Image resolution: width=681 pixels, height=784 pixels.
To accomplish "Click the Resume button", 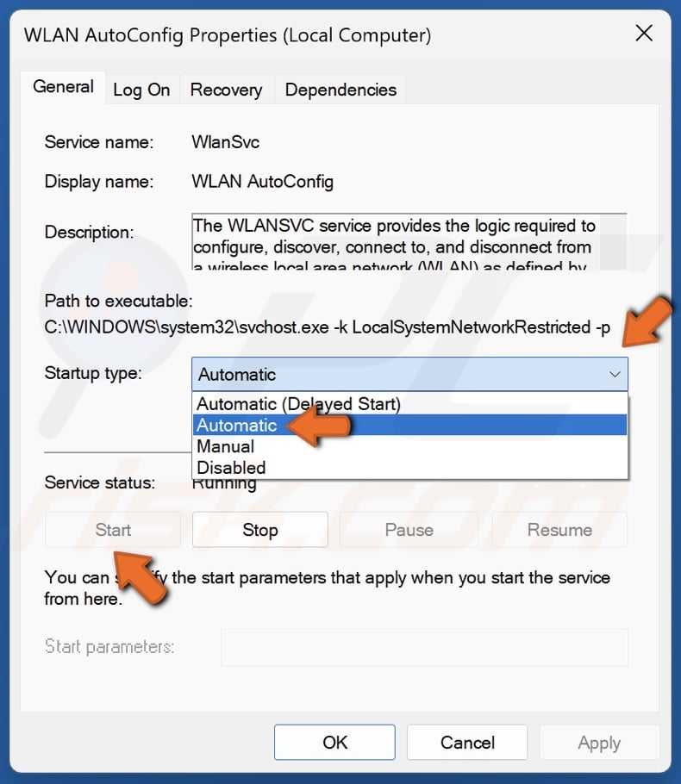I will point(559,529).
